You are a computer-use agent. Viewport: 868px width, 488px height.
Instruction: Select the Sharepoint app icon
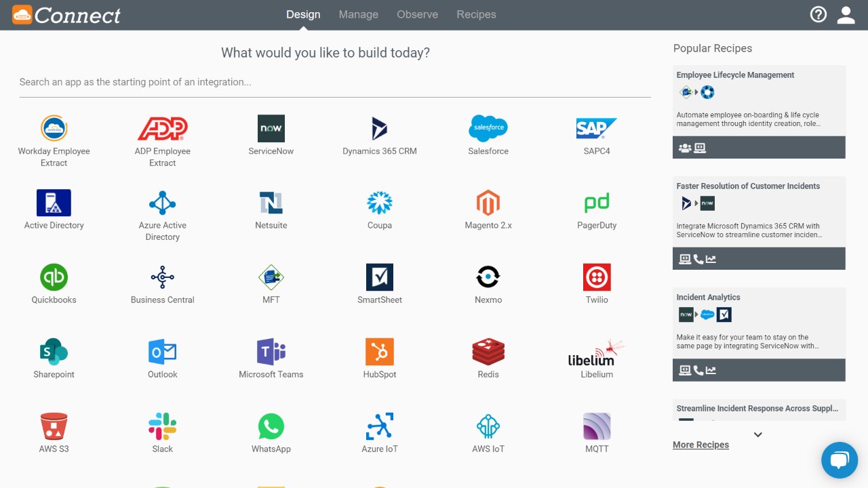[54, 352]
